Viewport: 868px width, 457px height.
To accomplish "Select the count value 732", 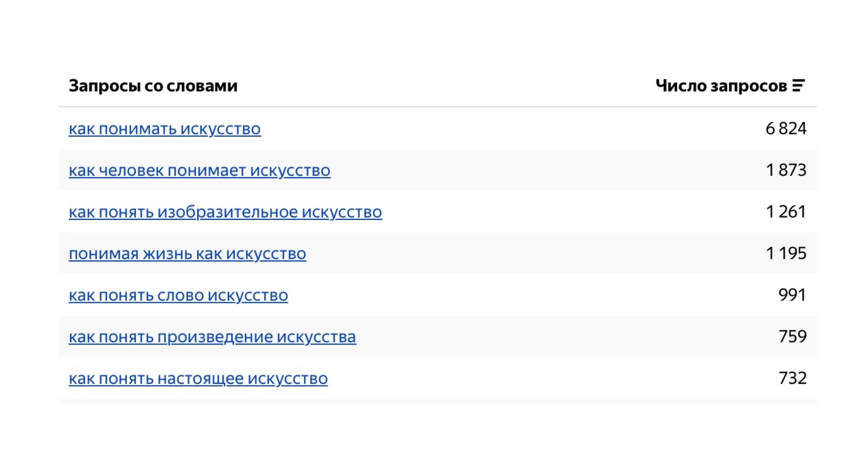I will (793, 378).
